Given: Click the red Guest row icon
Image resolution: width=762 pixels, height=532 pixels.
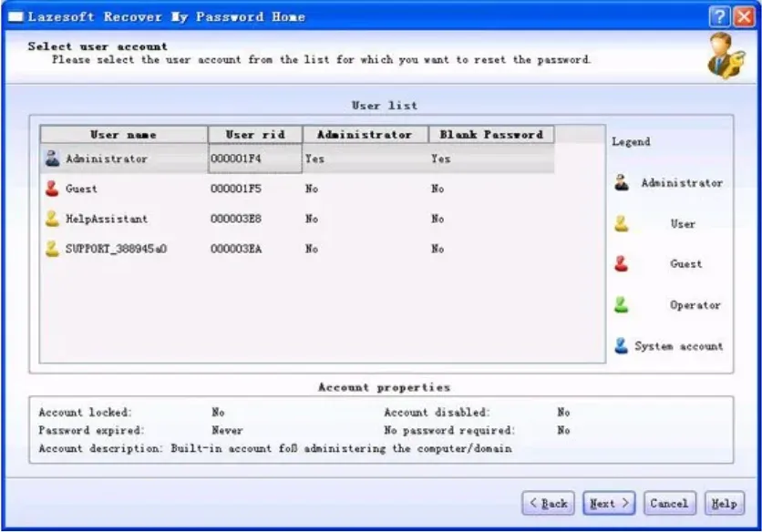Looking at the screenshot, I should [x=52, y=189].
